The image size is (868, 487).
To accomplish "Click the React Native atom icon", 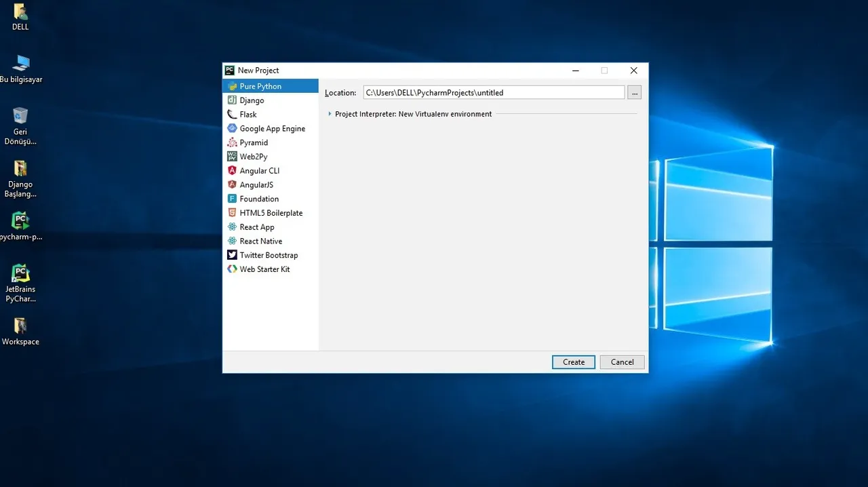I will point(232,241).
